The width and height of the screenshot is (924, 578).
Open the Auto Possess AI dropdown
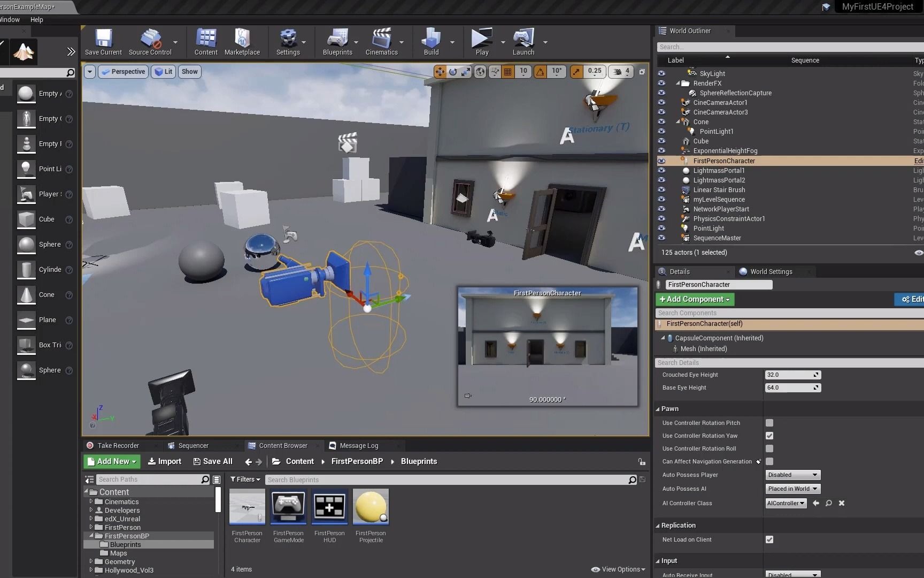pos(793,489)
